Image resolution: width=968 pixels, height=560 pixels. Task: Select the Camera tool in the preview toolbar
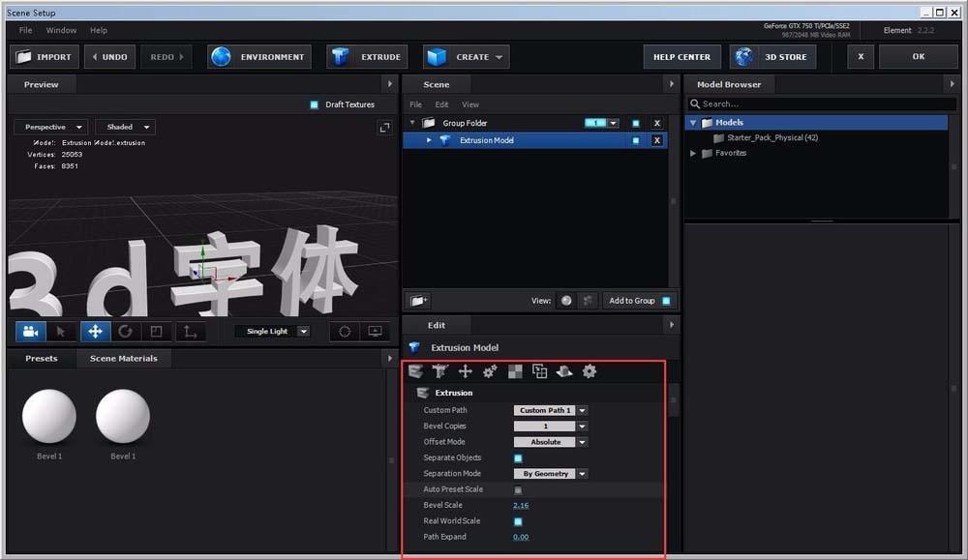click(29, 332)
